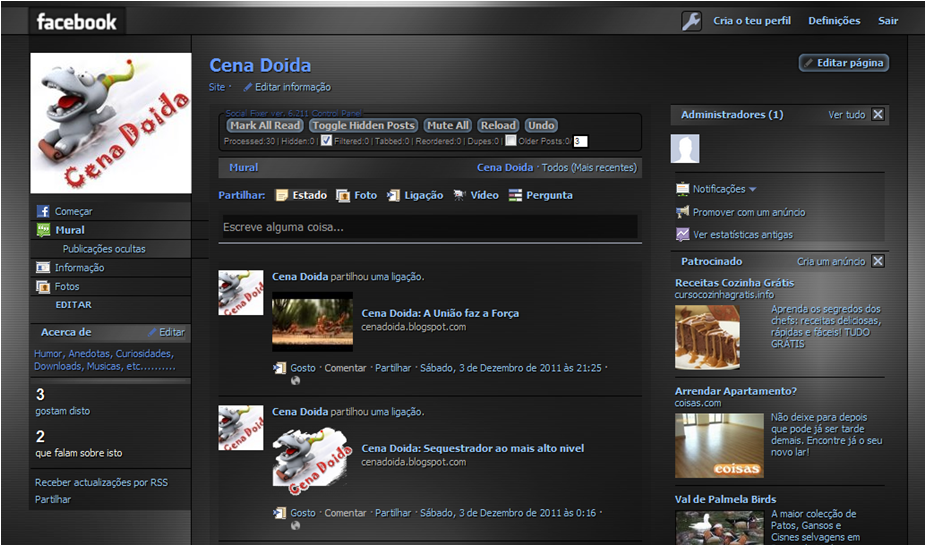Open Publicações ocultas
Image resolution: width=926 pixels, height=546 pixels.
click(x=104, y=249)
